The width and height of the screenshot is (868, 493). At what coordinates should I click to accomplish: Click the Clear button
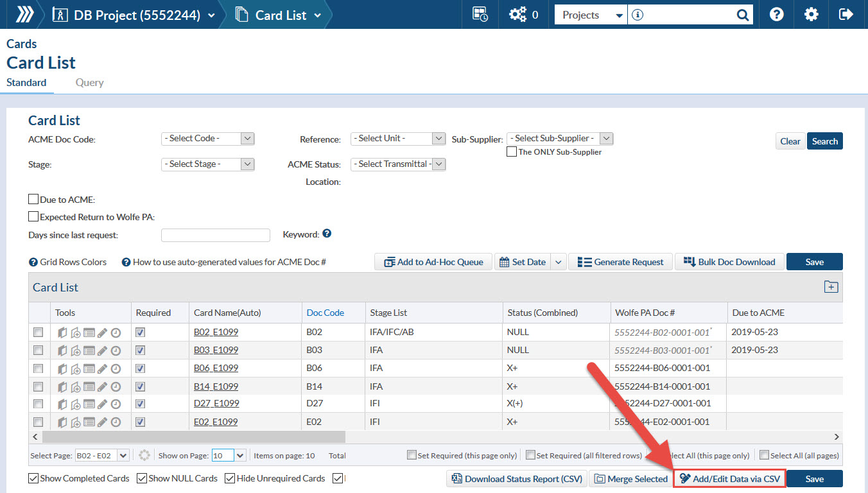click(790, 141)
